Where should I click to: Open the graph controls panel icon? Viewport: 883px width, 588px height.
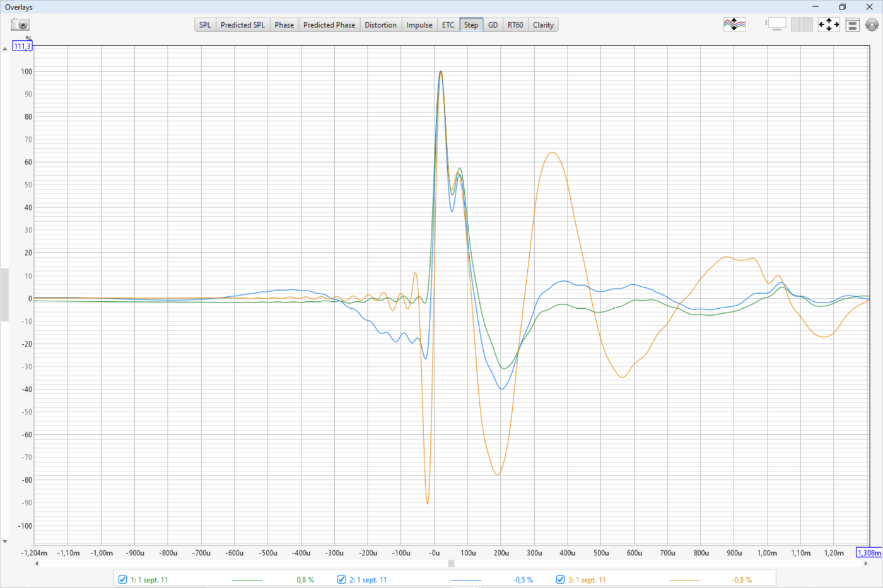coord(852,25)
